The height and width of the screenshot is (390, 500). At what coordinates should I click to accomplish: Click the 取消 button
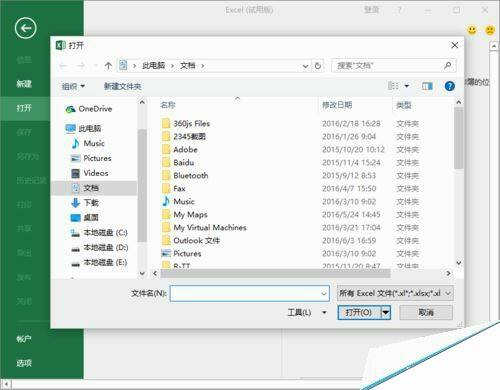coord(426,313)
